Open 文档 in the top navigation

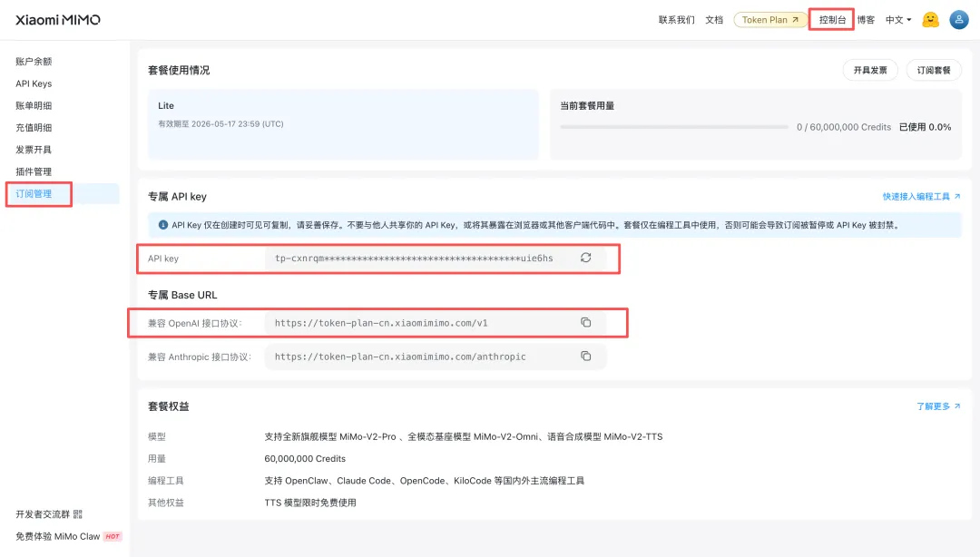[714, 20]
